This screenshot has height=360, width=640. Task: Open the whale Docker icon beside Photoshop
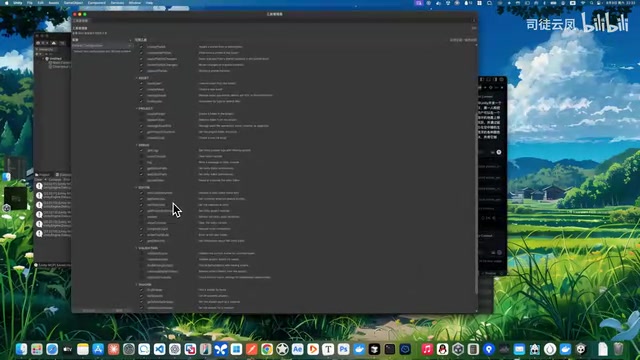(x=359, y=349)
